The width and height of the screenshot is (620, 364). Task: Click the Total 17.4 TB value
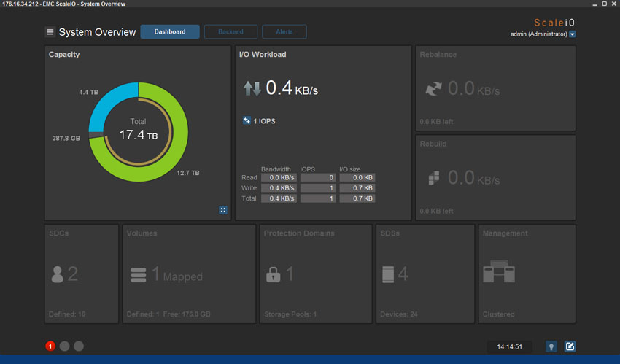pos(139,135)
